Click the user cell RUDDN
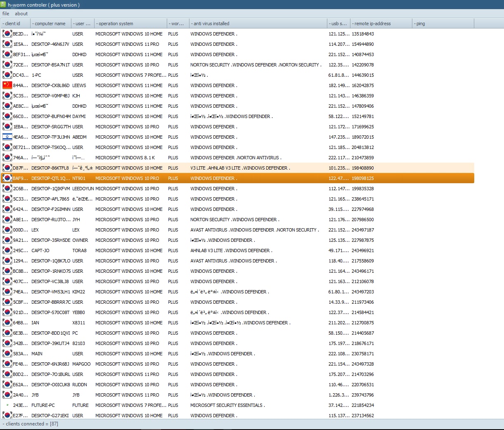The image size is (504, 430). 80,385
